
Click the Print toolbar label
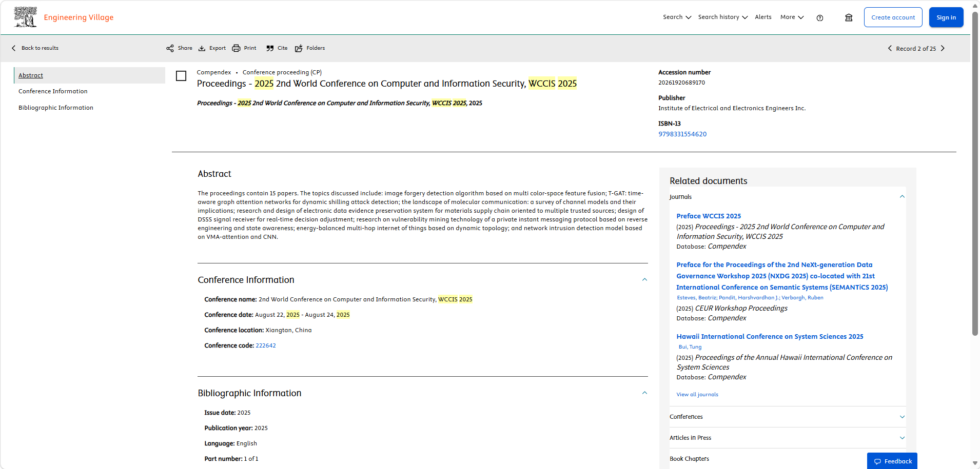click(250, 48)
